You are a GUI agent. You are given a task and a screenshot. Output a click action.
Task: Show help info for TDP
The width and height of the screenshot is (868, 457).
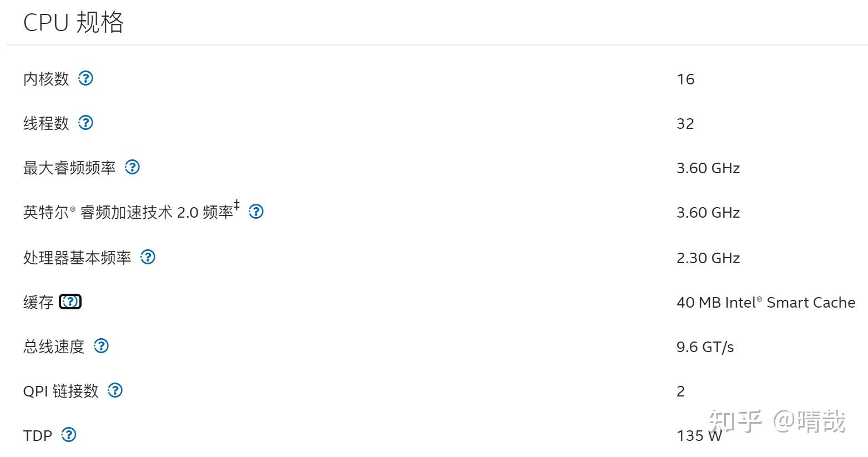[69, 435]
